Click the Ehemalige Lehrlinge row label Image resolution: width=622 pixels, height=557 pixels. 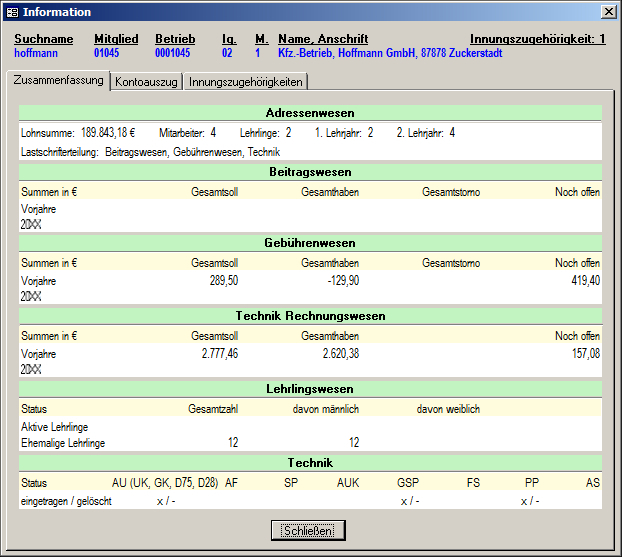tap(62, 442)
